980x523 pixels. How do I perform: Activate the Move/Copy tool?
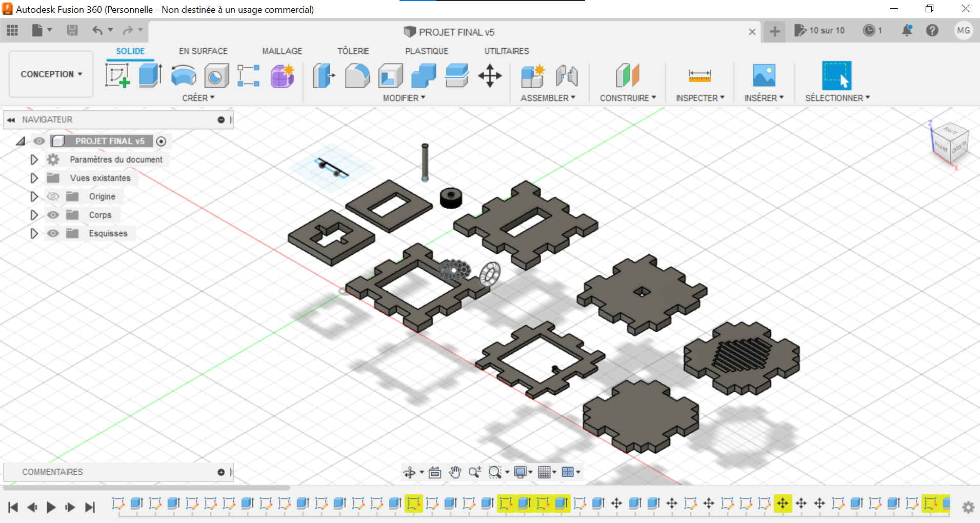pos(490,75)
